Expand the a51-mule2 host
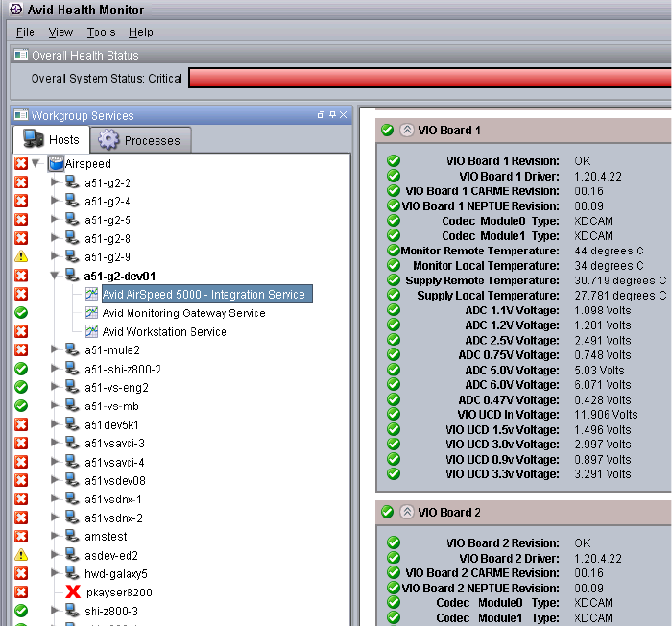The image size is (672, 626). [55, 349]
